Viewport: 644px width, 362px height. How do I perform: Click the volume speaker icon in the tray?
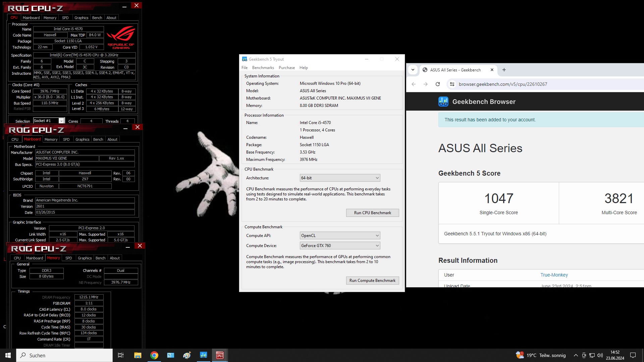600,355
